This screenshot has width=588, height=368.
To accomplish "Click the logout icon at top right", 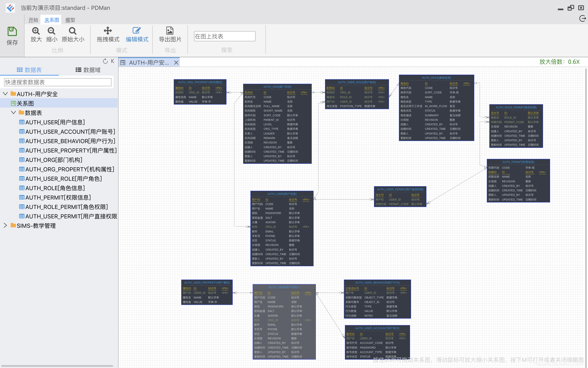I will pos(583,18).
